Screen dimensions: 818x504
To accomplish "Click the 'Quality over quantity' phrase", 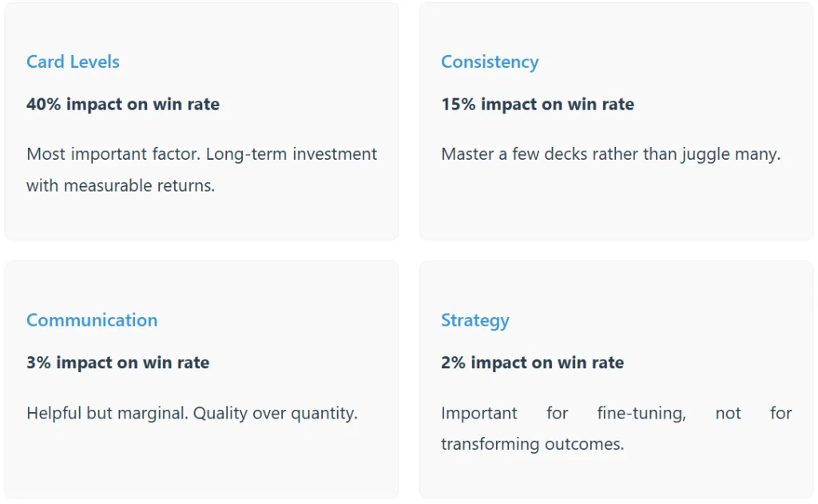I will coord(276,414).
